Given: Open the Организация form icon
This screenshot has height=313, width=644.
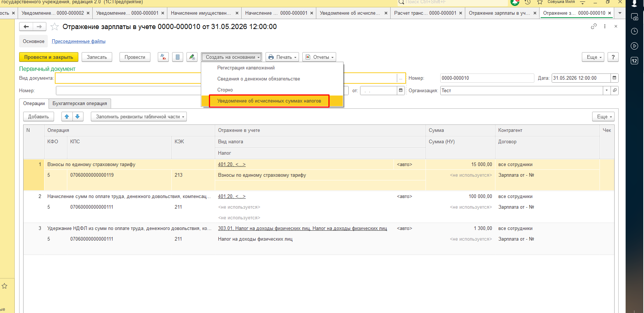Looking at the screenshot, I should (x=615, y=90).
